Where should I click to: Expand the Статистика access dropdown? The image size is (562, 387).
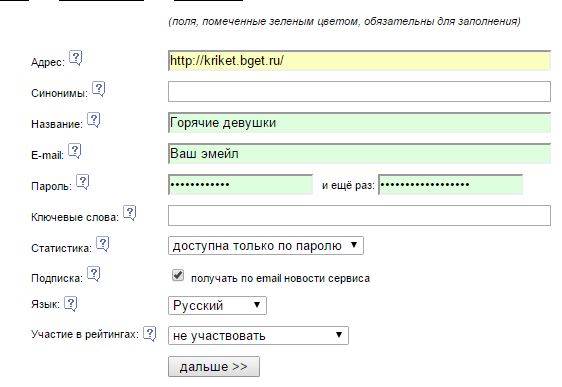click(x=266, y=246)
